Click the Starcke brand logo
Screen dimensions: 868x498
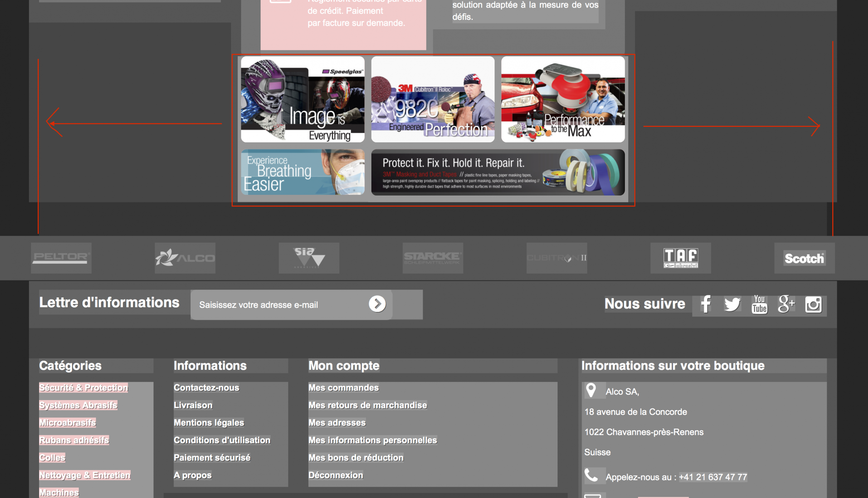pyautogui.click(x=433, y=258)
